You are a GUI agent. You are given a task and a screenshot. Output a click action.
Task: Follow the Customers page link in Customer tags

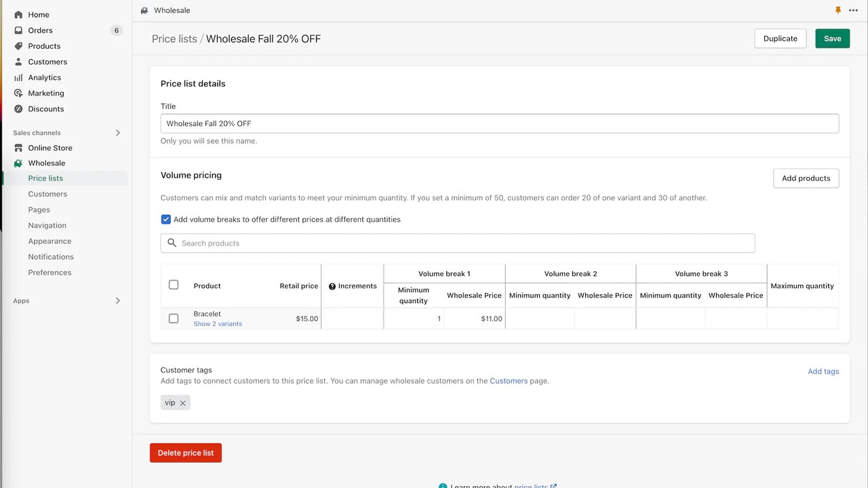point(509,381)
